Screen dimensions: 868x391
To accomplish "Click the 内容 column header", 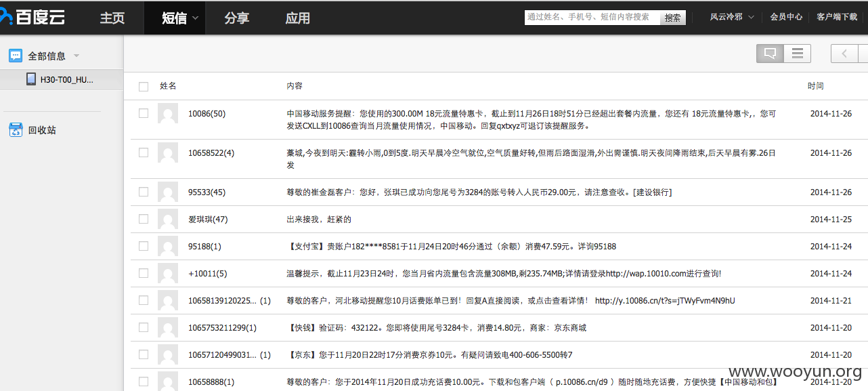I will click(295, 86).
